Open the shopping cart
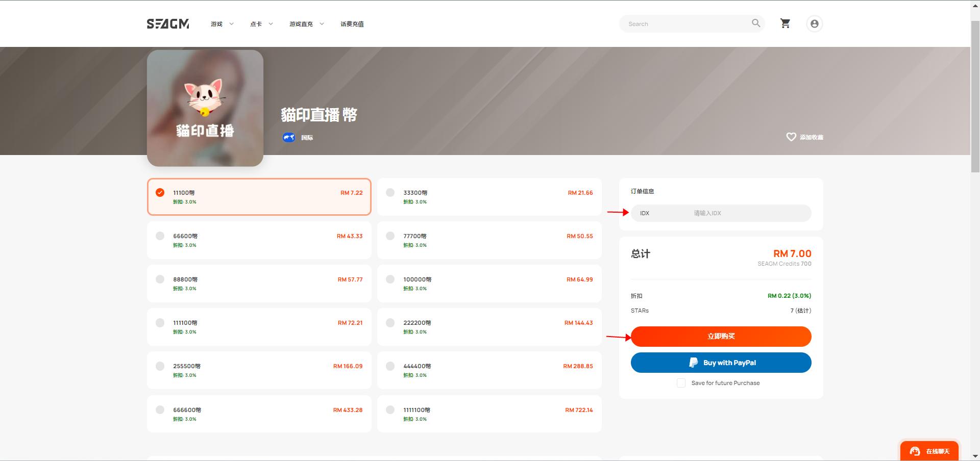Image resolution: width=980 pixels, height=461 pixels. click(x=785, y=23)
